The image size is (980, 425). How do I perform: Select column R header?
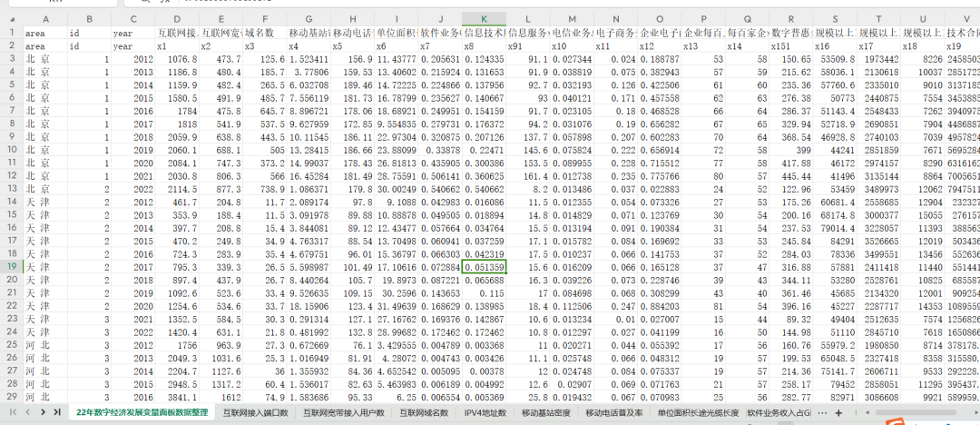(x=791, y=19)
